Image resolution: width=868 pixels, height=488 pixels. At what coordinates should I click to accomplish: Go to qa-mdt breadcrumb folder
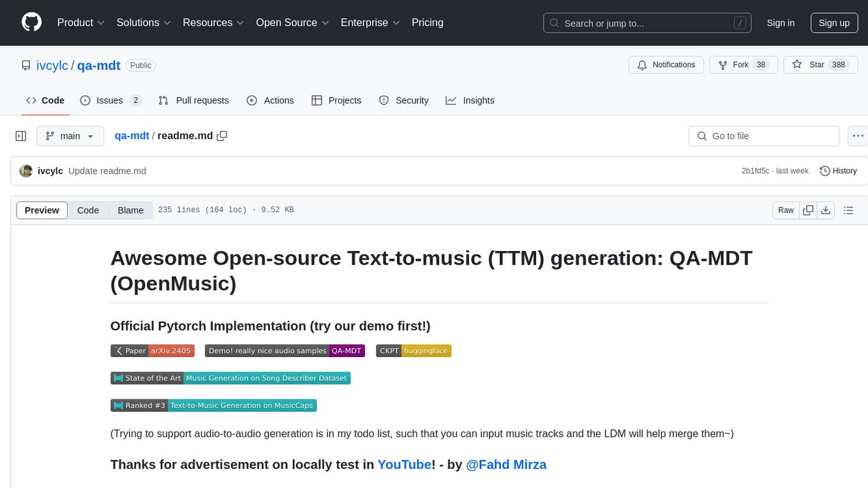[x=131, y=135]
